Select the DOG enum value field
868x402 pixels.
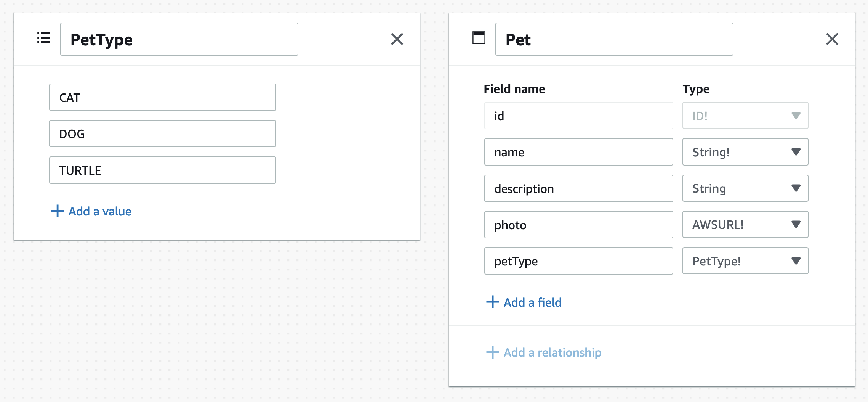tap(162, 134)
